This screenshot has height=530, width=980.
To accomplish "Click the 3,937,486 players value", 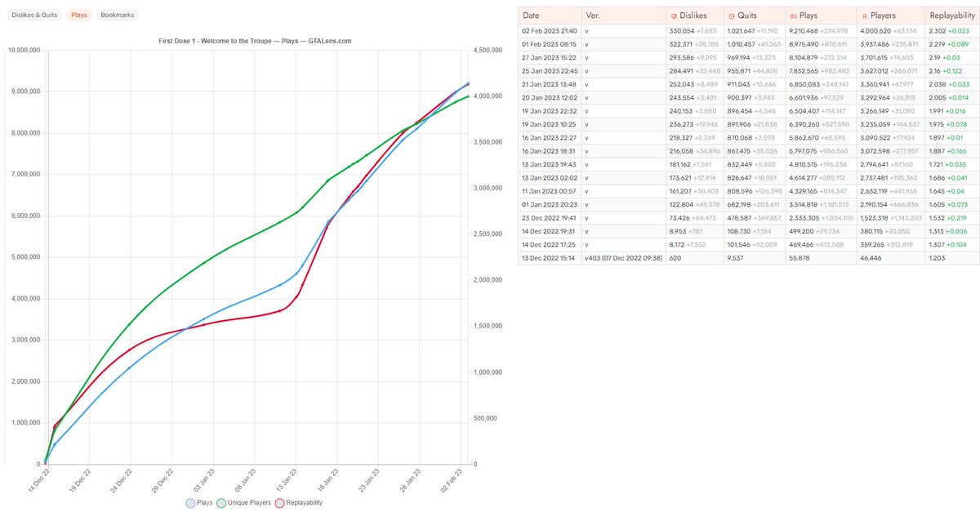I will coord(876,44).
